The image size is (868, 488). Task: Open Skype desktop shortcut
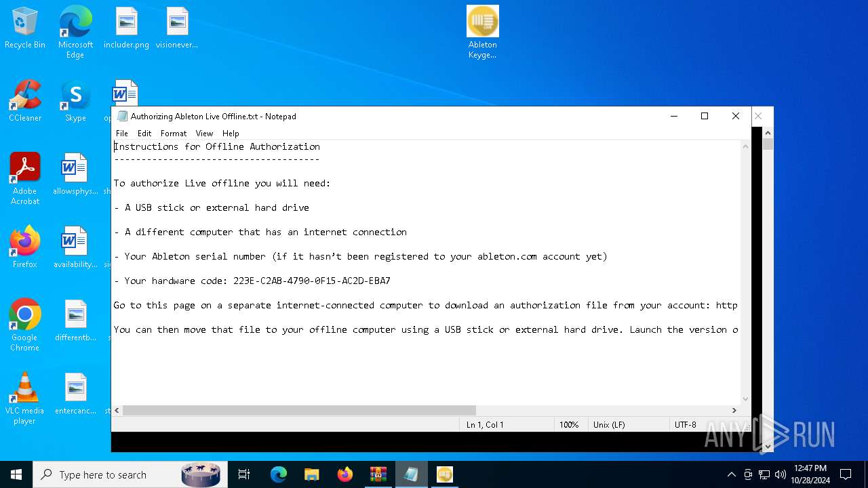point(75,102)
